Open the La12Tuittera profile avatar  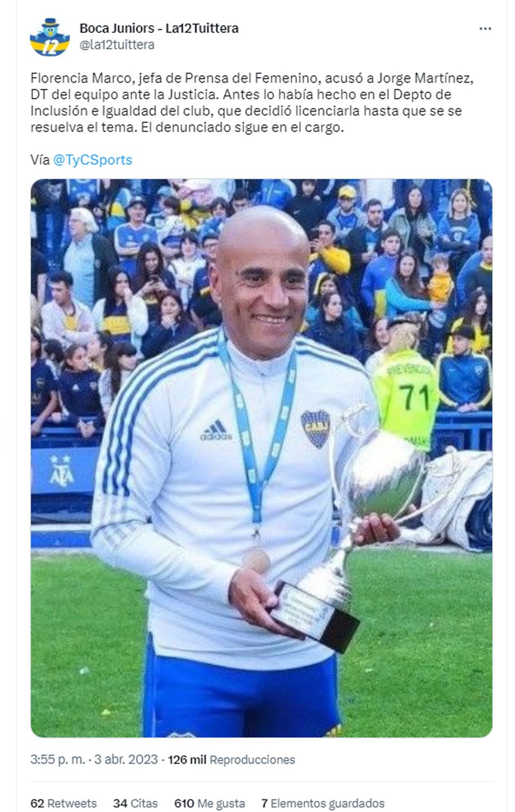click(50, 37)
